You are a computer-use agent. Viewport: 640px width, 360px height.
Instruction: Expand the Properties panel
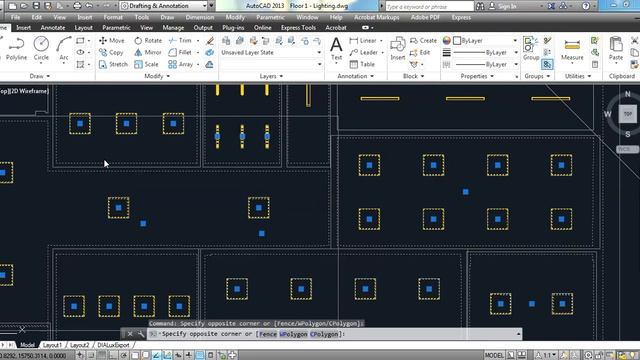click(x=477, y=76)
